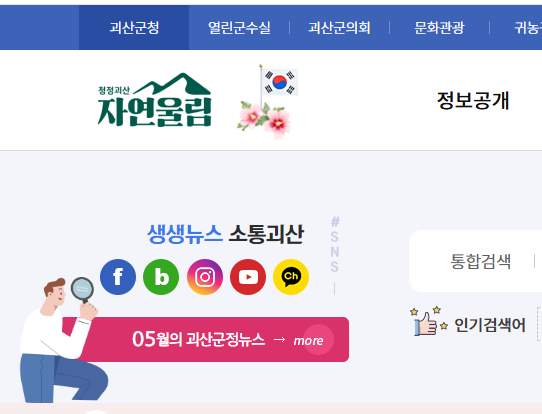The image size is (542, 414).
Task: Click the man with magnifying glass illustration
Action: tap(64, 340)
